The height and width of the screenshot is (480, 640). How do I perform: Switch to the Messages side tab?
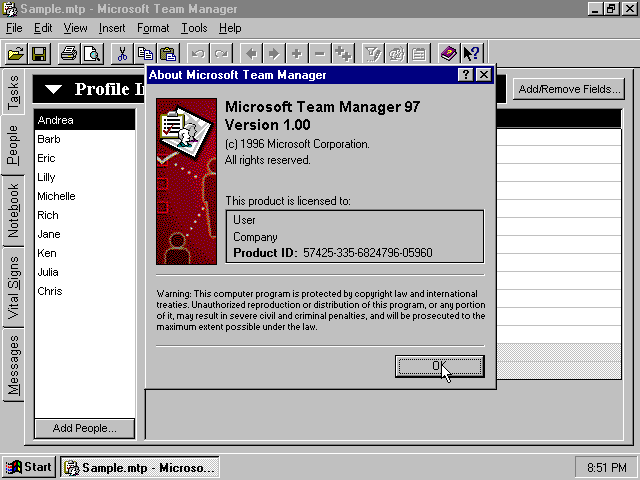click(13, 365)
